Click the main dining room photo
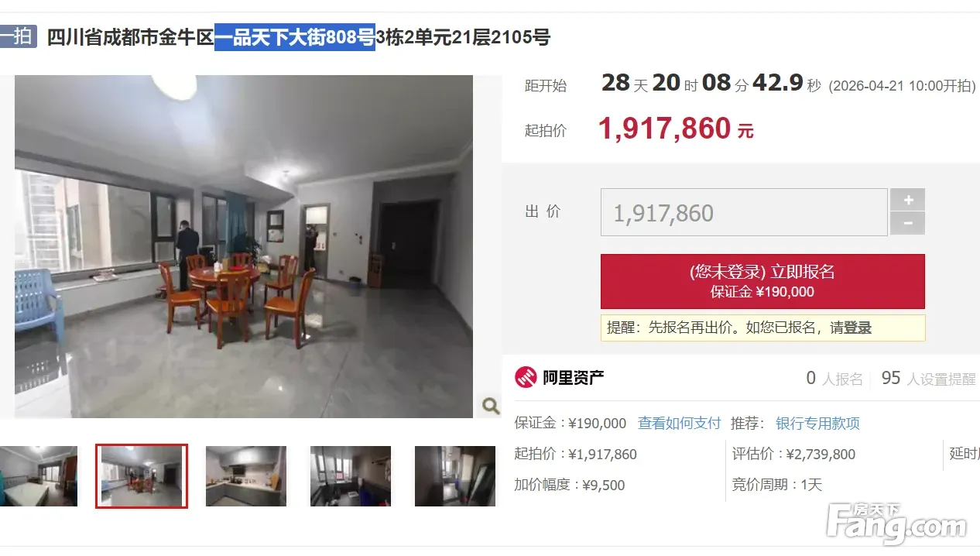Screen dimensions: 980x556 click(x=244, y=246)
